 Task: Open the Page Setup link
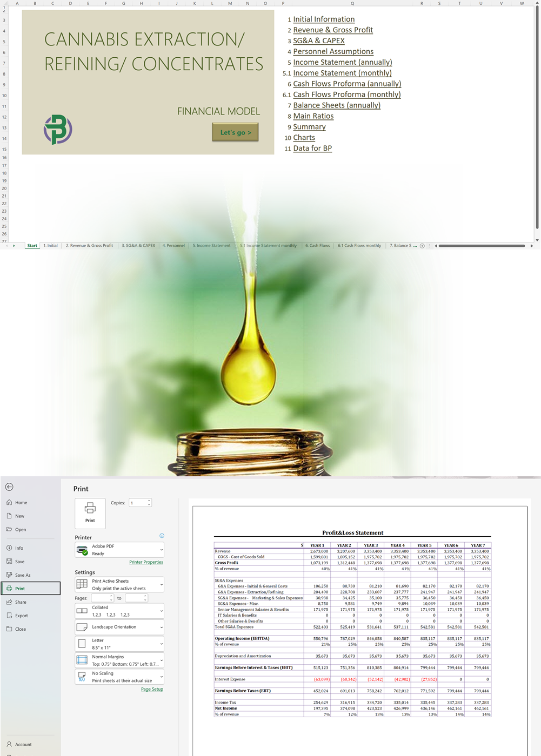[152, 689]
